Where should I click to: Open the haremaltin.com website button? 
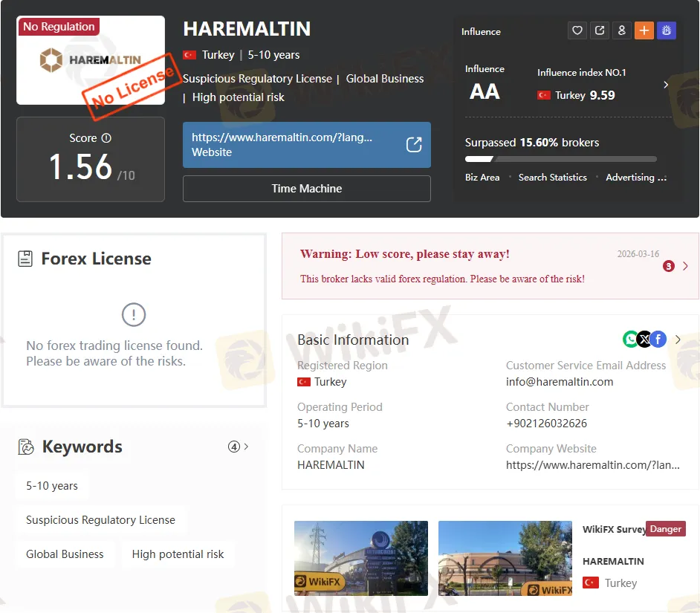(x=307, y=145)
